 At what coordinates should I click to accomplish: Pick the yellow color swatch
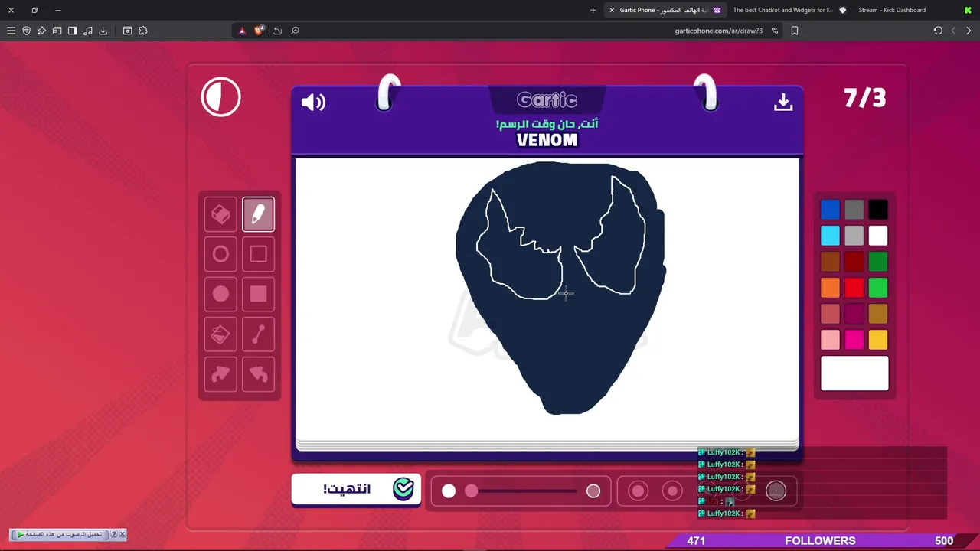click(878, 339)
